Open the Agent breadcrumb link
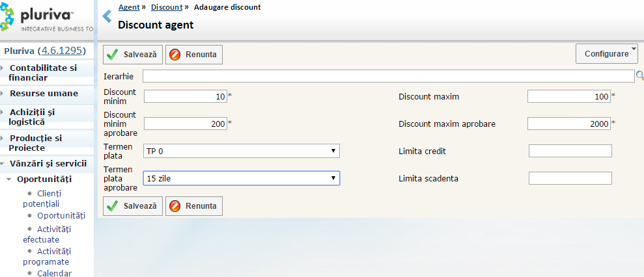Screen dimensions: 644x277 (128, 7)
